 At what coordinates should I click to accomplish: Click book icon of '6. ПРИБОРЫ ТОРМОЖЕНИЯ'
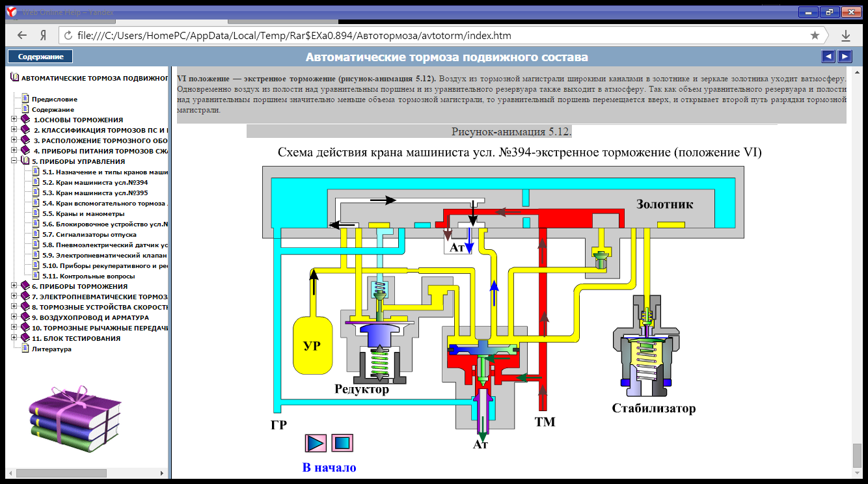pyautogui.click(x=25, y=286)
